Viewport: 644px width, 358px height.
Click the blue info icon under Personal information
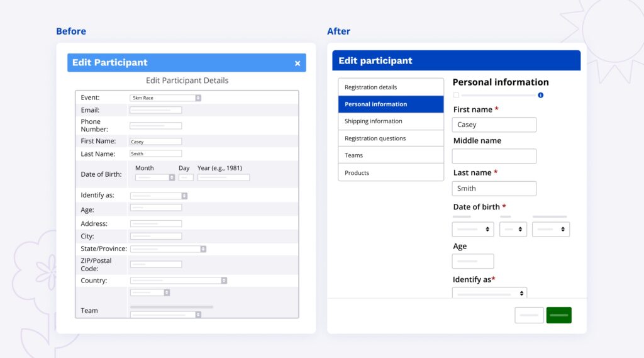[x=540, y=95]
